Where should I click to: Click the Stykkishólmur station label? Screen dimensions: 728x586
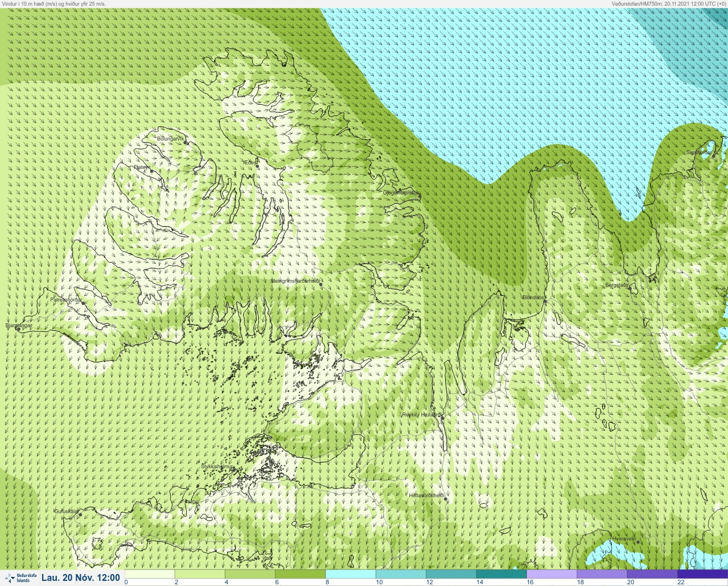(217, 467)
